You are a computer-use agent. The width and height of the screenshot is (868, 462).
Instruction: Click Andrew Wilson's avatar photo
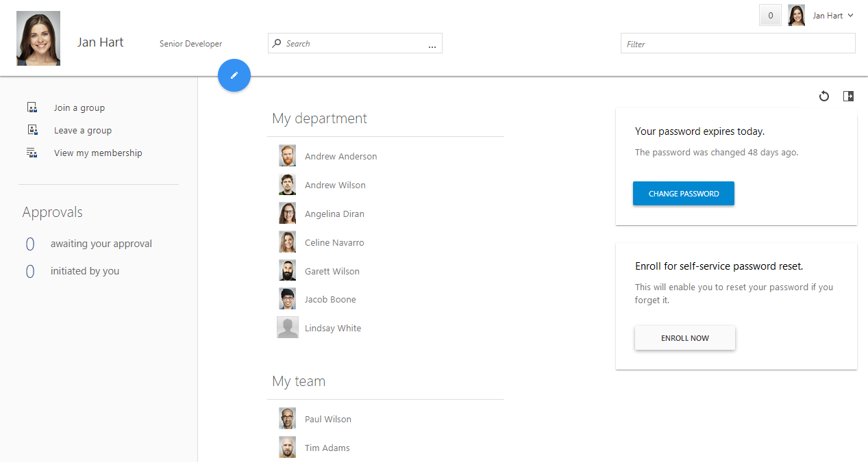point(288,185)
